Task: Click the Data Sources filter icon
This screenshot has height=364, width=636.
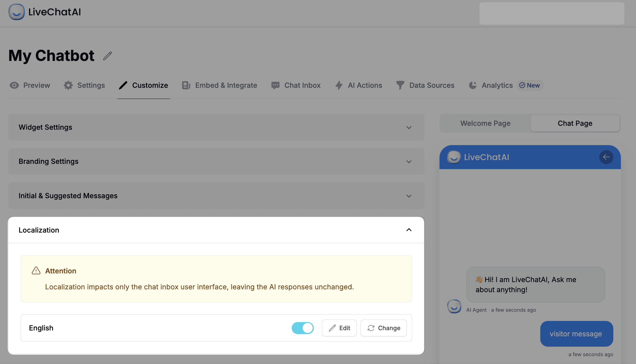Action: click(x=400, y=85)
